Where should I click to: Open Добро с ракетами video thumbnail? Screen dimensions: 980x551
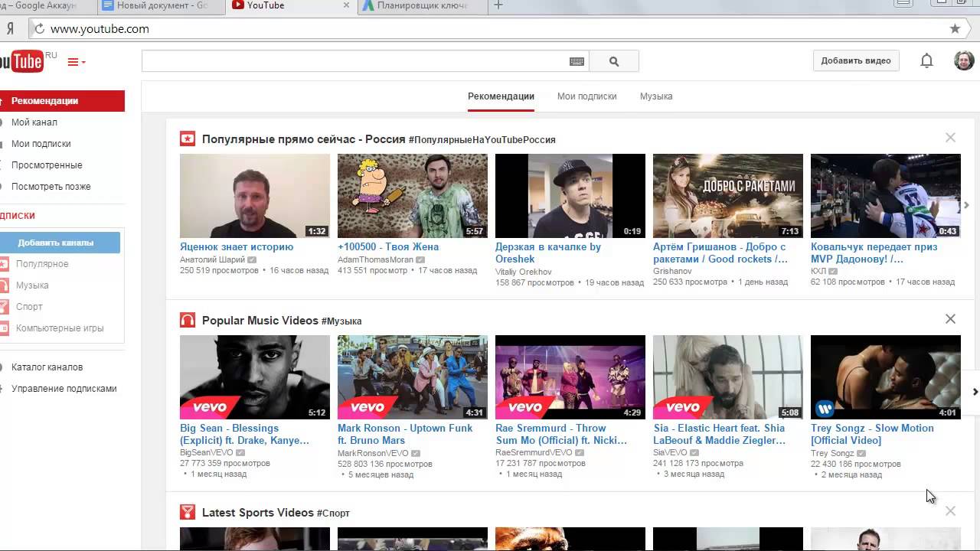coord(728,196)
